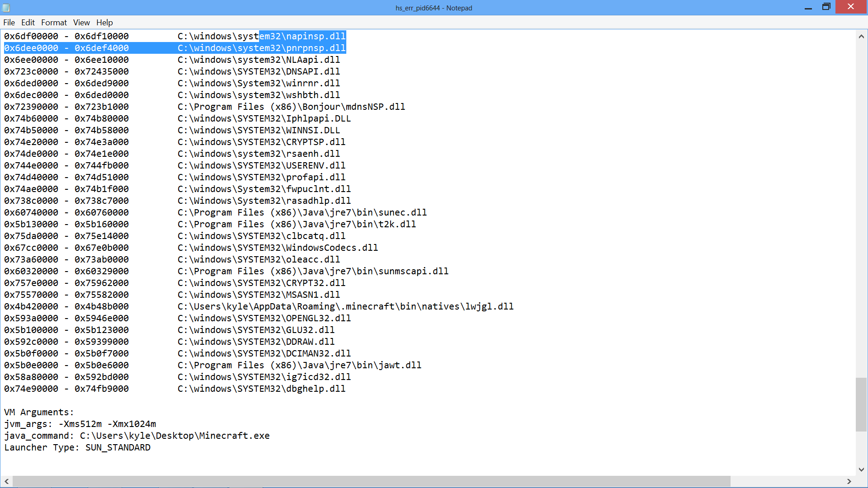868x488 pixels.
Task: Click the jvm_args -Xms512m line
Action: [80, 424]
